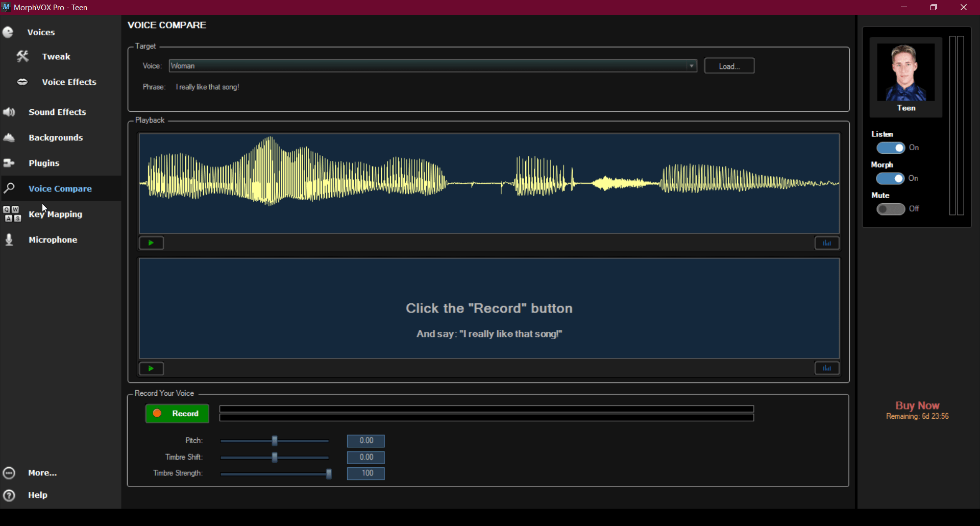Image resolution: width=980 pixels, height=526 pixels.
Task: Click the Timbre Shift value field
Action: coord(366,457)
